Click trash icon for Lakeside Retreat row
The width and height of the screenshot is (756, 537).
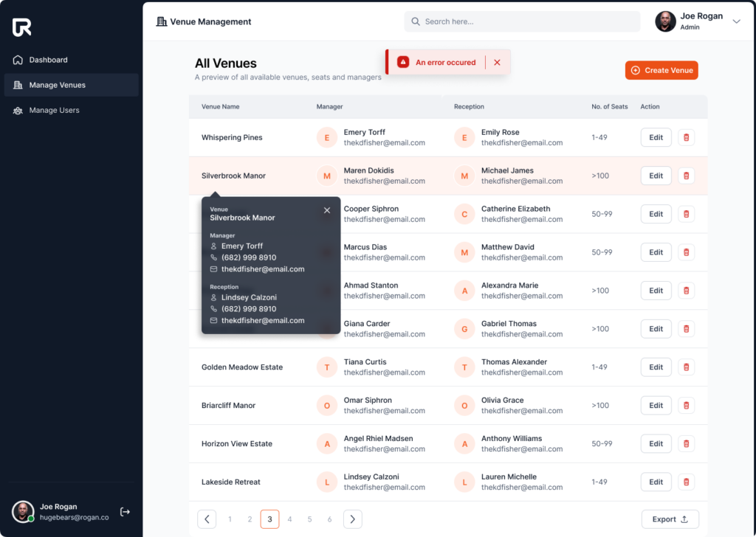click(x=686, y=482)
